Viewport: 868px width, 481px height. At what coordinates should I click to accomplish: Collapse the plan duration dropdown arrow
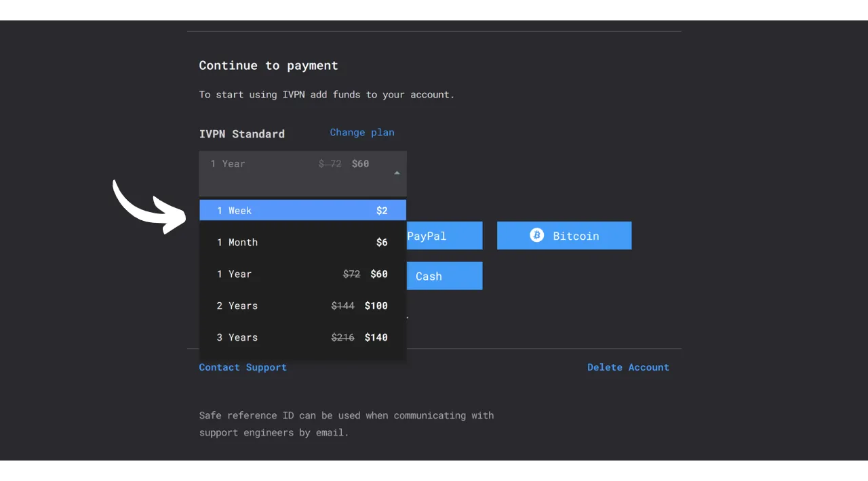(x=397, y=173)
